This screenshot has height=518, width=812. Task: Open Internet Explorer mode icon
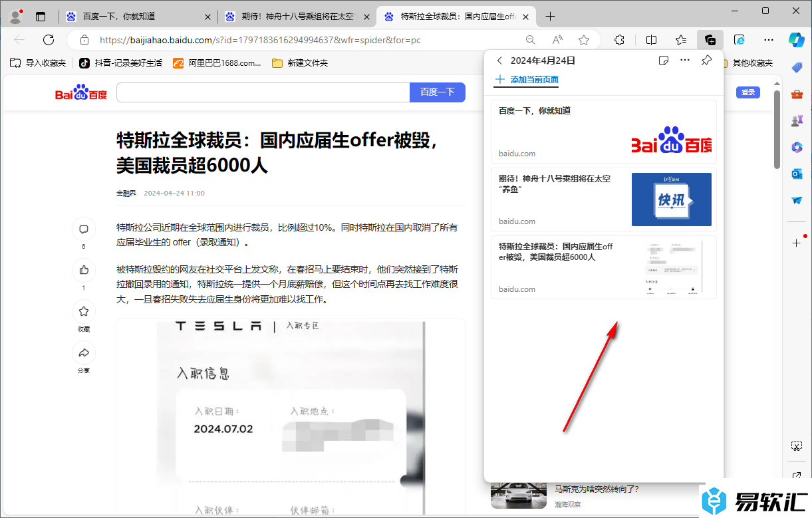tap(740, 40)
